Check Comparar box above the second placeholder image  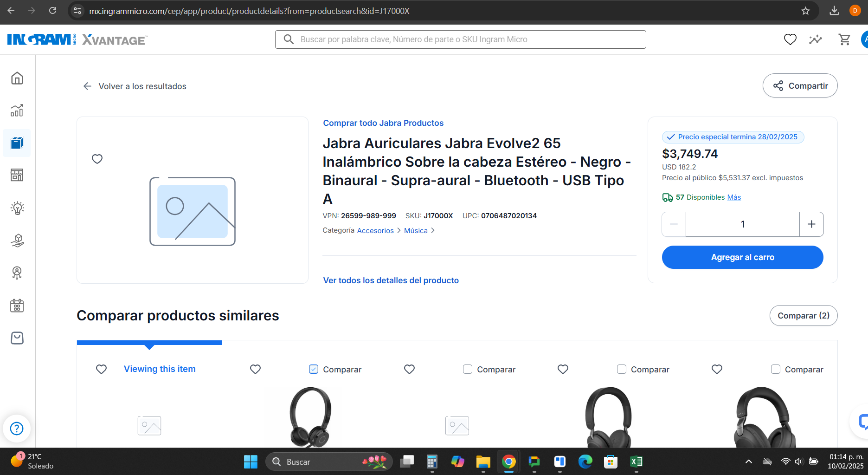[468, 369]
